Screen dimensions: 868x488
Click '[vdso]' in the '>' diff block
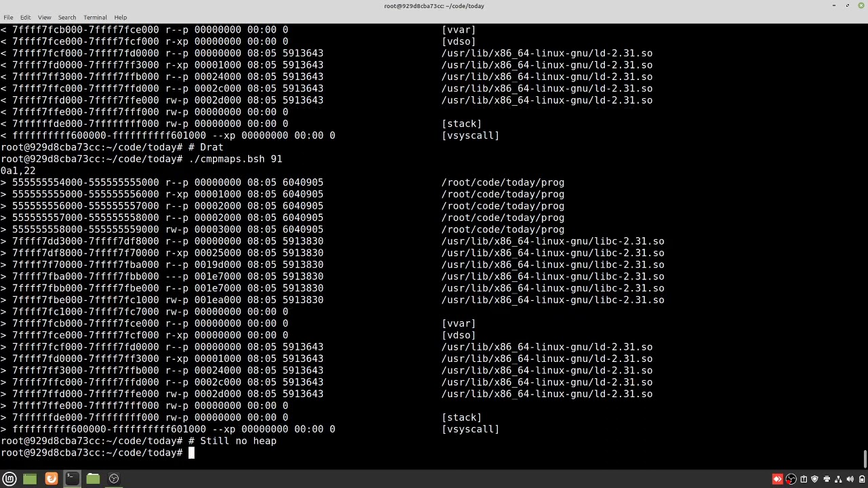pos(459,335)
